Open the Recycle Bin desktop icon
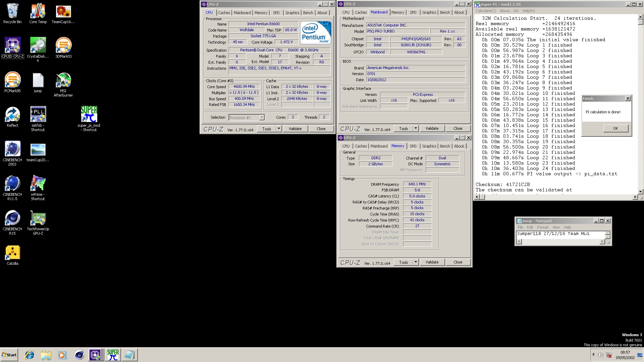The width and height of the screenshot is (644, 362). tap(12, 13)
